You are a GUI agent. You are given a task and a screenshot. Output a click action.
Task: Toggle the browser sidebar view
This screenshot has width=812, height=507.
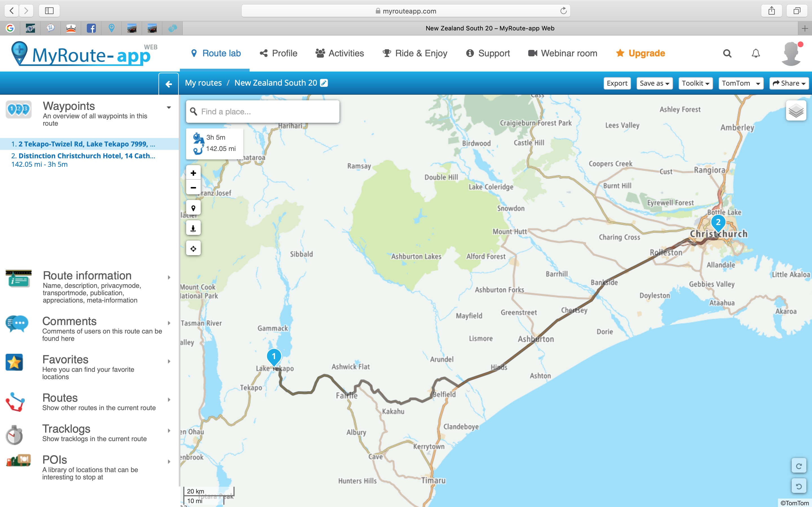[x=49, y=11]
